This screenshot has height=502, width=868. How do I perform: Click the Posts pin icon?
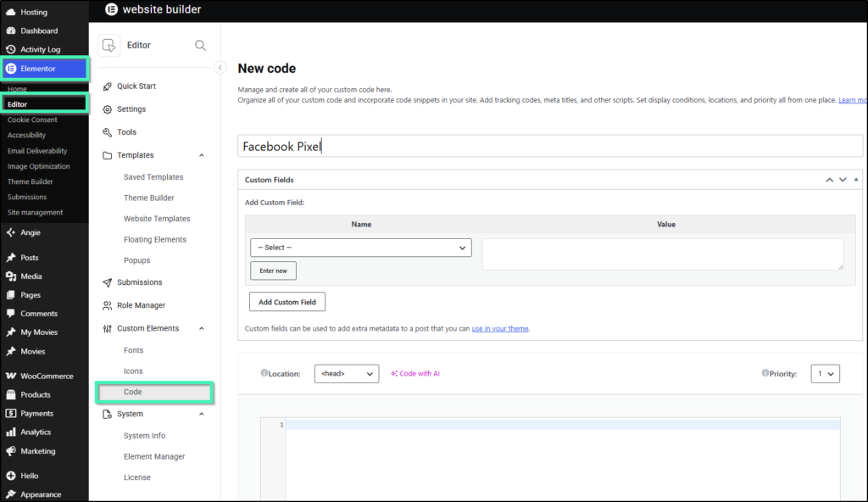click(x=10, y=257)
